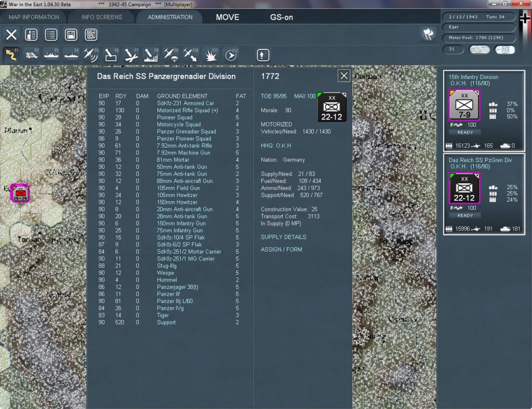Click the 7.92mm Machine Gun element
532x409 pixels.
183,153
